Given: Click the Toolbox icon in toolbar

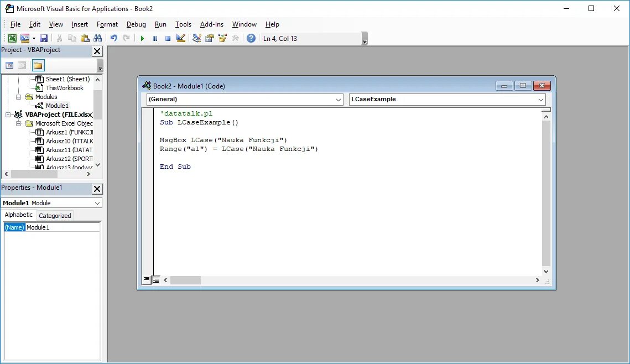Looking at the screenshot, I should point(236,38).
